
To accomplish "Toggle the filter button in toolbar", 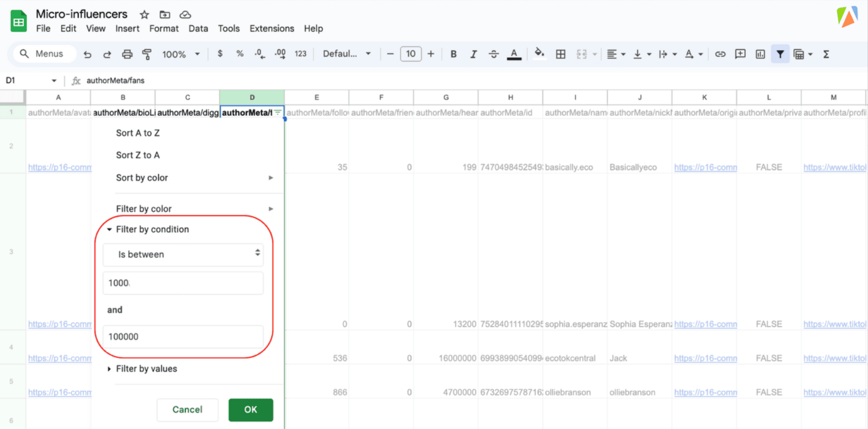I will (780, 54).
